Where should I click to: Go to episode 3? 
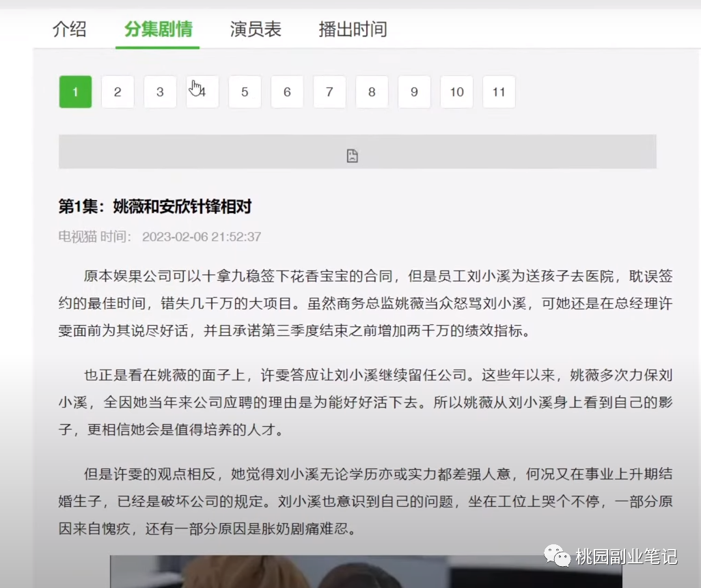(160, 92)
